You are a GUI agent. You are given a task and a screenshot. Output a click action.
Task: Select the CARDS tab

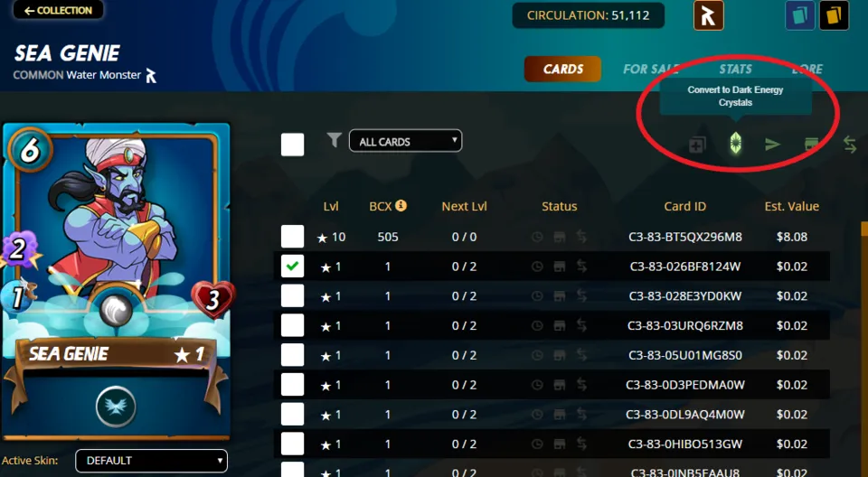coord(562,70)
